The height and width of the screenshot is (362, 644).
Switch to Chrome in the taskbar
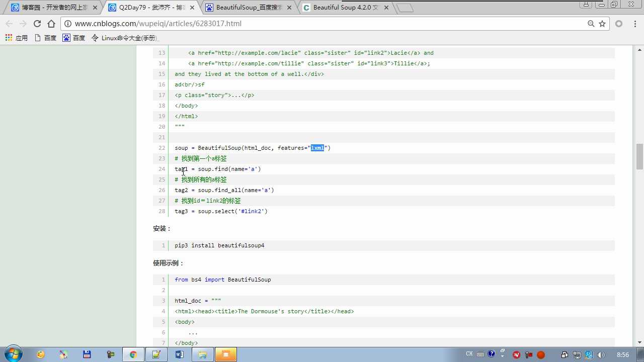pyautogui.click(x=133, y=354)
